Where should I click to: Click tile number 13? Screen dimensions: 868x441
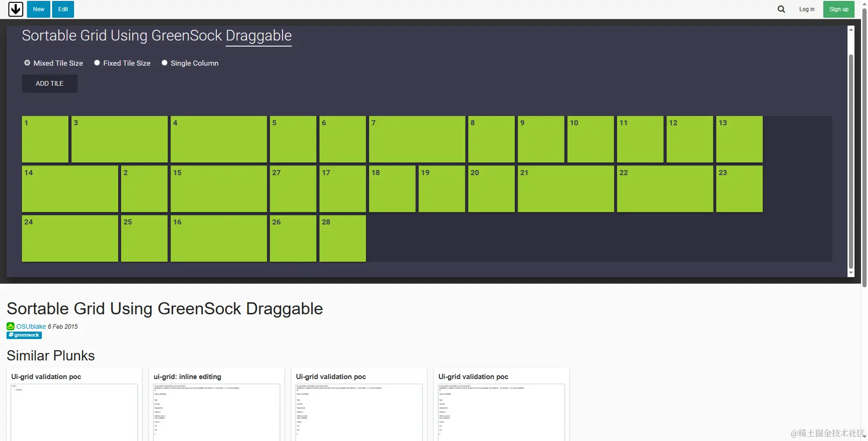coord(740,139)
